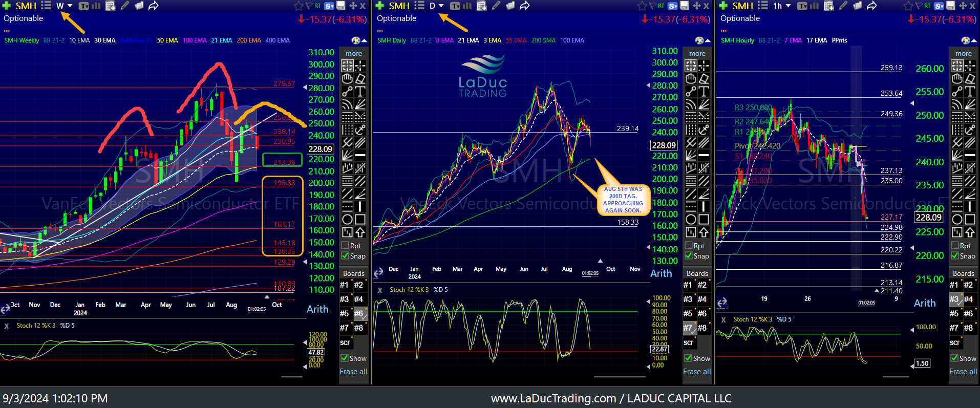Click the SMH symbol on daily chart header

click(x=399, y=6)
